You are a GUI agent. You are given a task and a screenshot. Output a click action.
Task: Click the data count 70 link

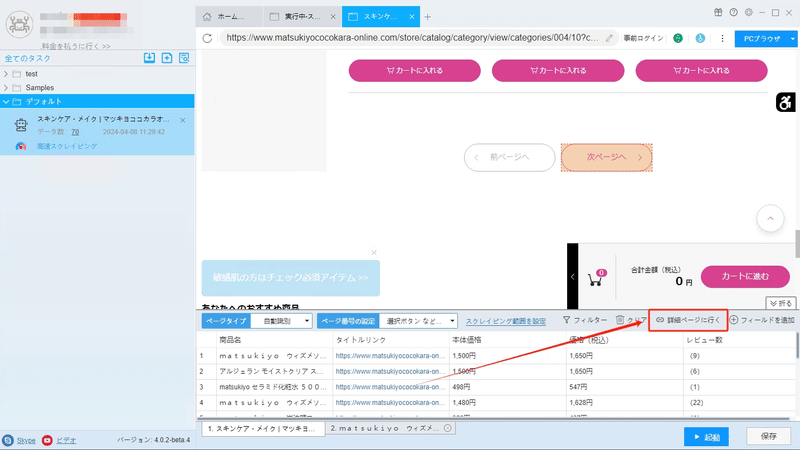75,132
